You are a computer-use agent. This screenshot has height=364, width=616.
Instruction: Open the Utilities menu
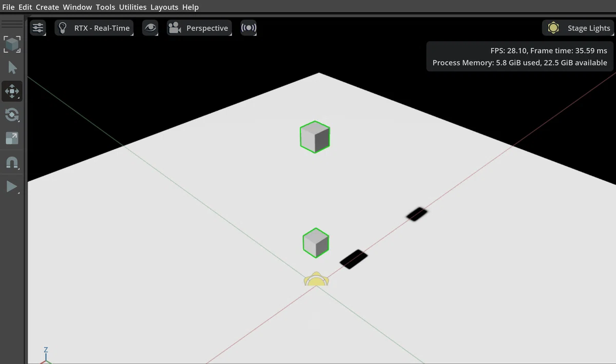point(132,7)
